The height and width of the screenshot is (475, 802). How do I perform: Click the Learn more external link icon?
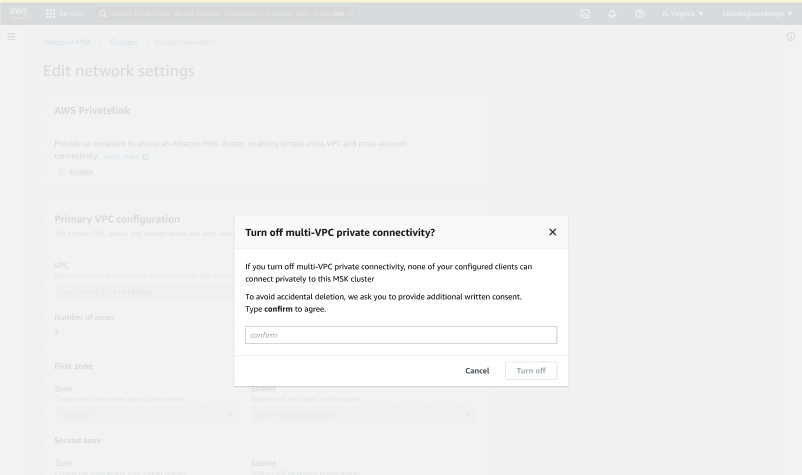tap(146, 157)
